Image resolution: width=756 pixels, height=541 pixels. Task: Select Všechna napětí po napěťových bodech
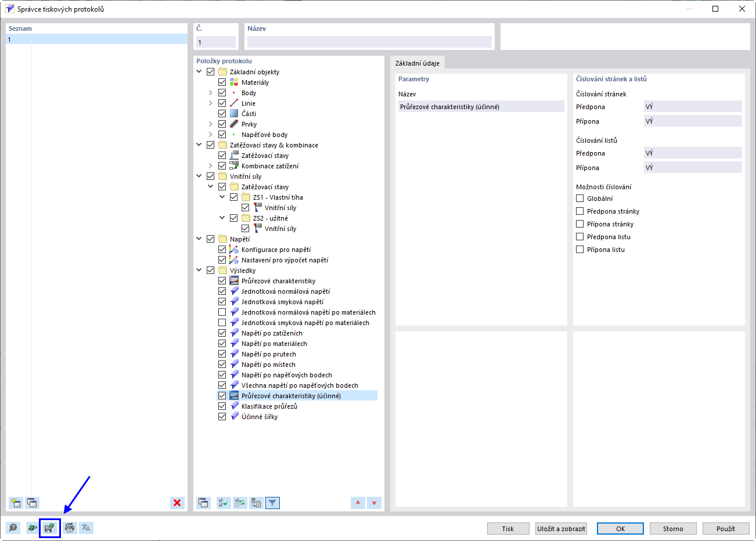point(300,385)
